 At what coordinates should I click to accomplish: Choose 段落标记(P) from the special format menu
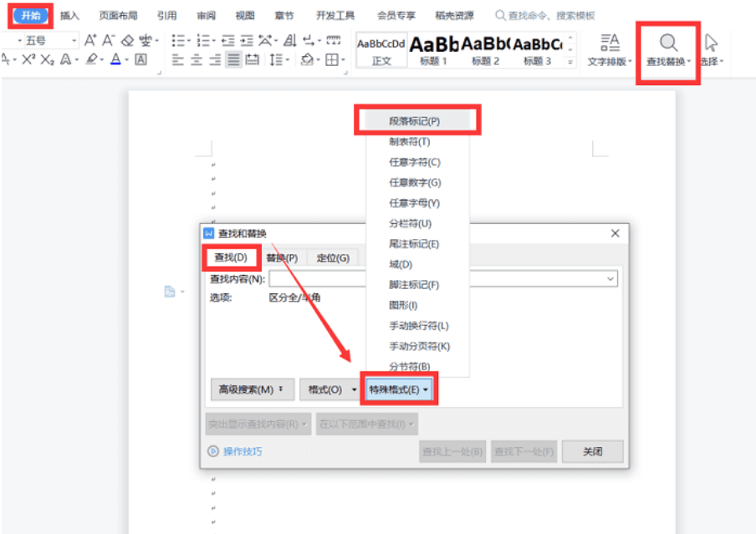(x=415, y=121)
